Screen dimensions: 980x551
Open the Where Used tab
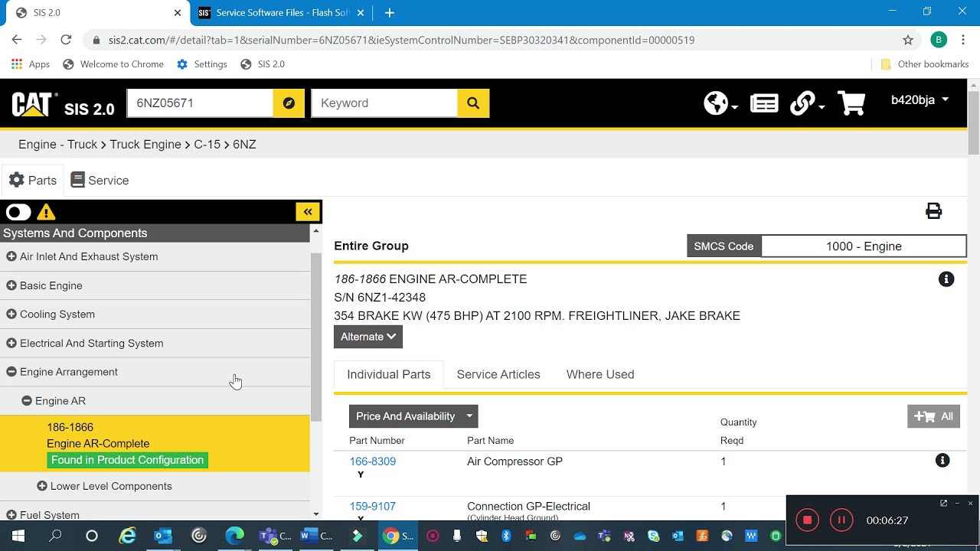600,374
